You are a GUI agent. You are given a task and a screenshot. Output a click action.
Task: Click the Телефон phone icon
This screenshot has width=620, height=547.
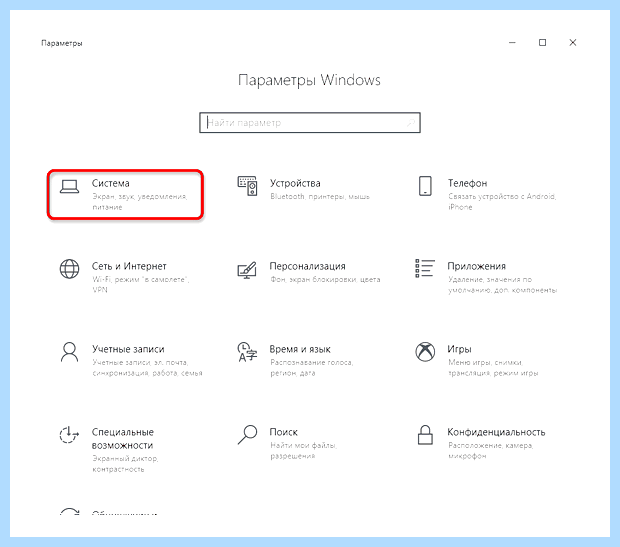(x=425, y=186)
